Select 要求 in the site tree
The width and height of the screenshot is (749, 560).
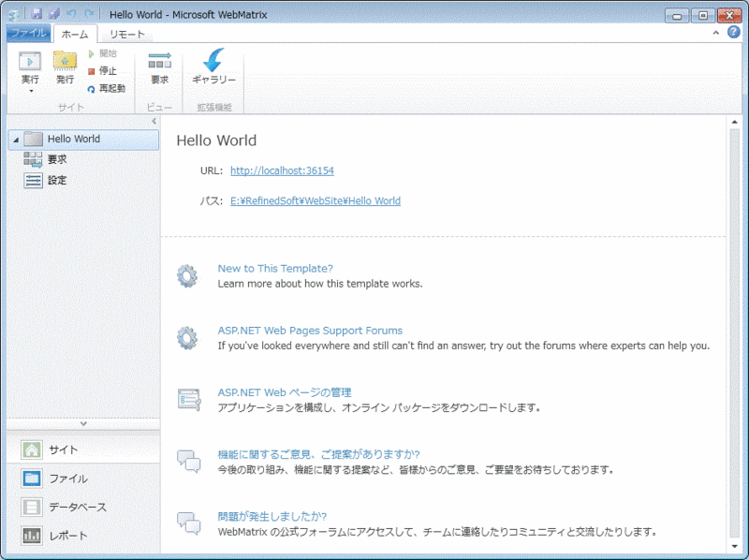46,159
